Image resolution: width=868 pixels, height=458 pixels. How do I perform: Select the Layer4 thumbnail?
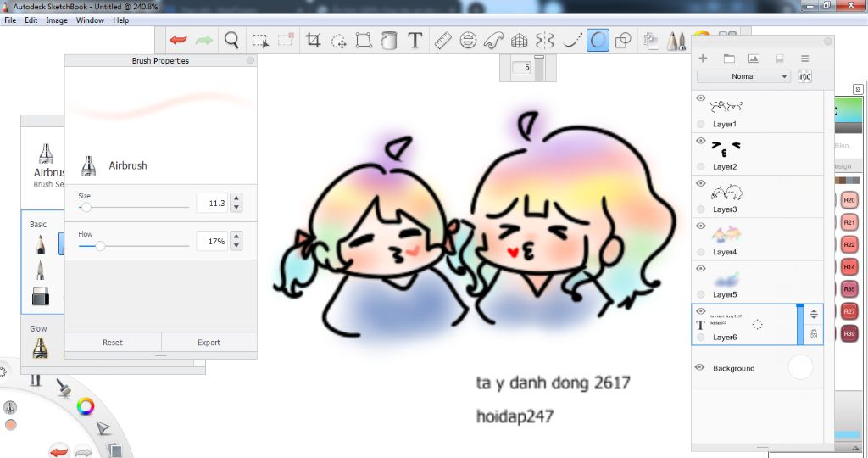[x=726, y=235]
